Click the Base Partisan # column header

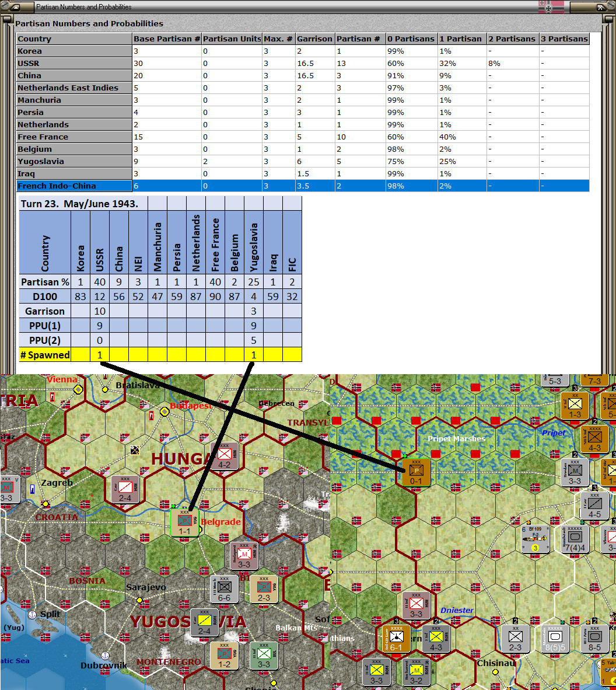tap(167, 39)
